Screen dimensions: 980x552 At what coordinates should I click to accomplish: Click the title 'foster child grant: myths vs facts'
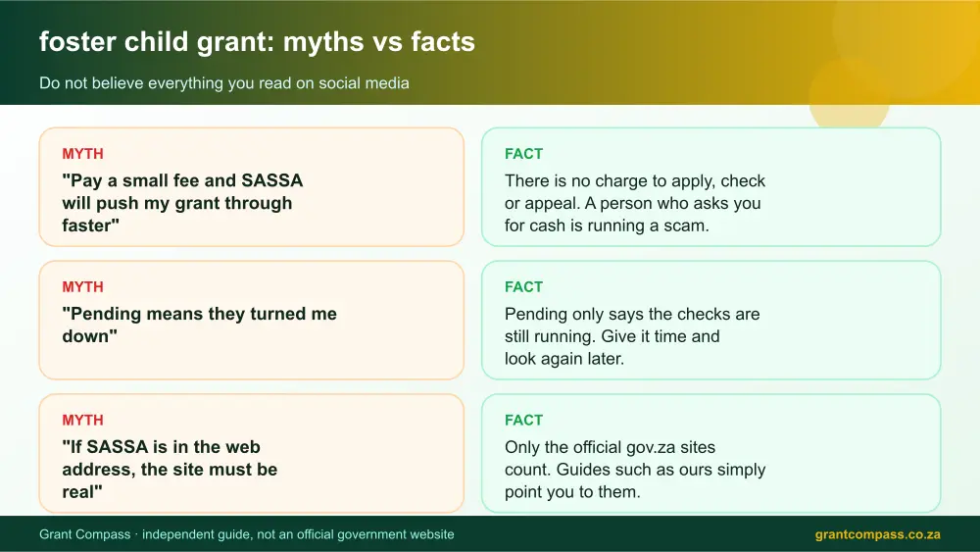pos(257,42)
